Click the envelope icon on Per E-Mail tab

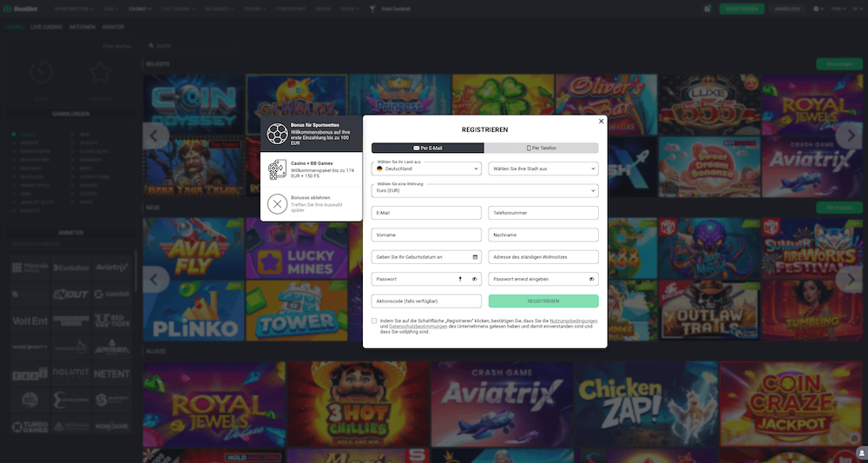(417, 148)
